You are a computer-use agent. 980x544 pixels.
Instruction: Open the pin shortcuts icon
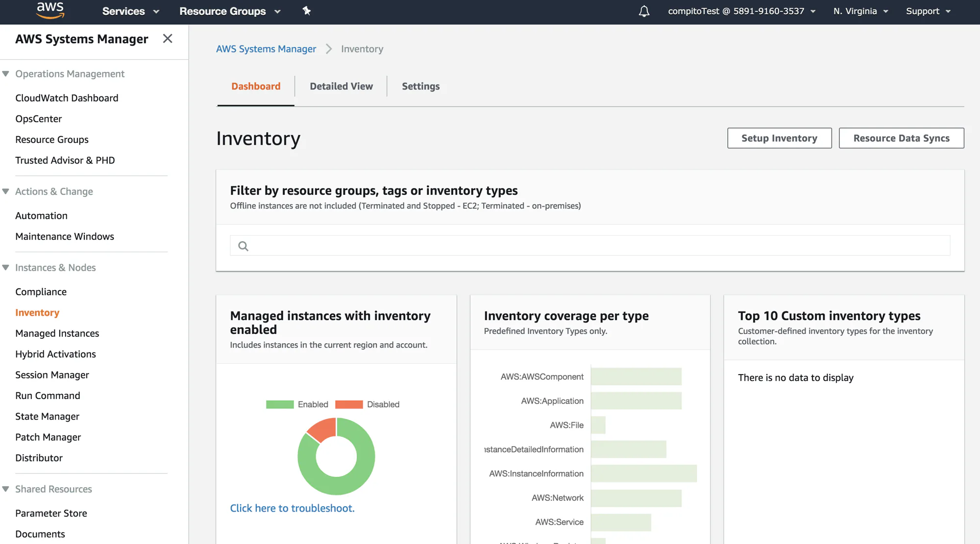307,11
